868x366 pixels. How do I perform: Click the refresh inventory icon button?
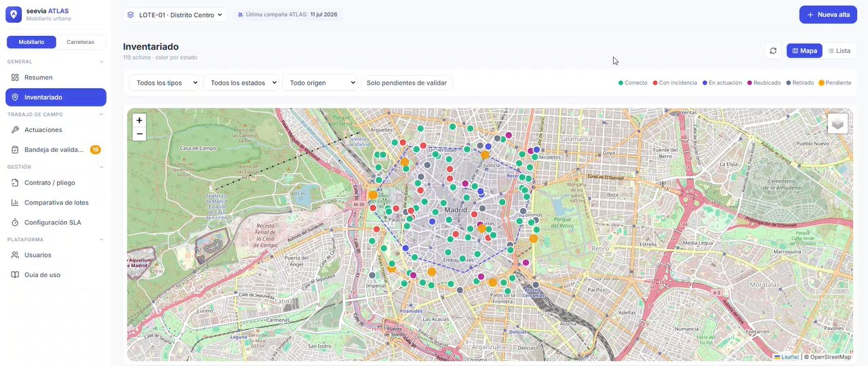[773, 51]
